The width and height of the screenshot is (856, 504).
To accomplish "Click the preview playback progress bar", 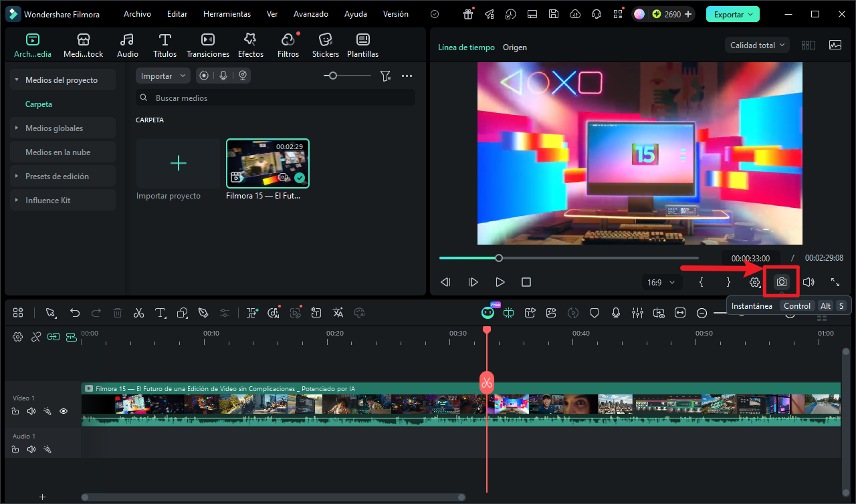I will click(x=569, y=258).
